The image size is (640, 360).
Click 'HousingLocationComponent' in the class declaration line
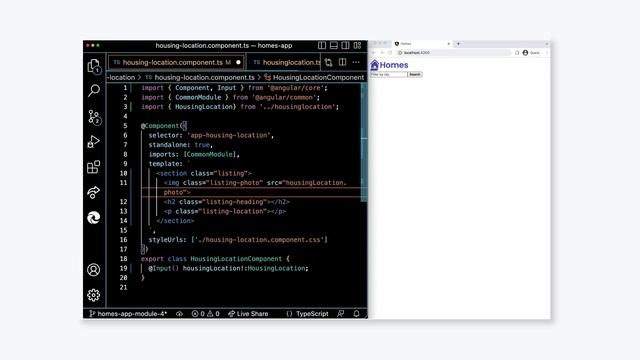(236, 259)
